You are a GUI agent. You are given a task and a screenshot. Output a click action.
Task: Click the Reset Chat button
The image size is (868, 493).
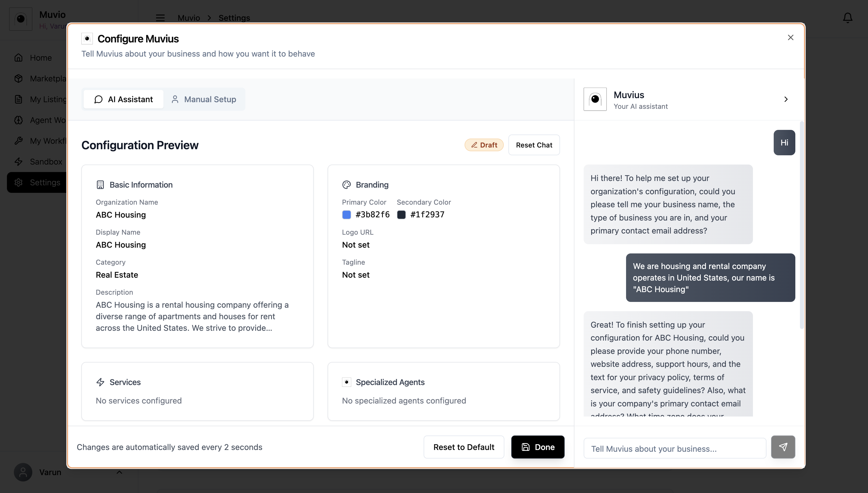pyautogui.click(x=534, y=145)
